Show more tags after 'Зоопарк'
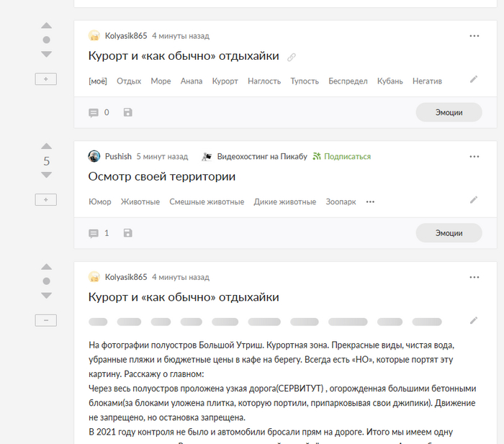 370,201
